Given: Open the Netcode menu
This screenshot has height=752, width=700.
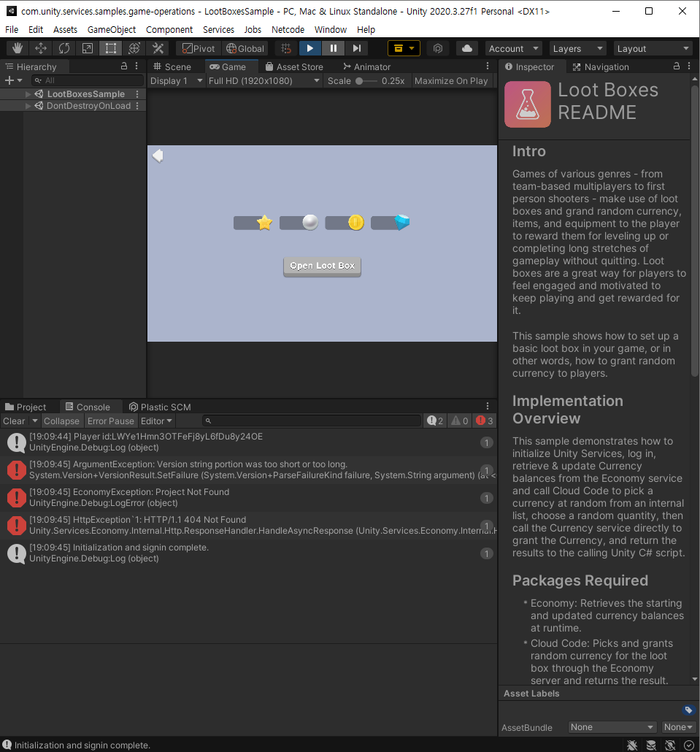Looking at the screenshot, I should point(288,30).
